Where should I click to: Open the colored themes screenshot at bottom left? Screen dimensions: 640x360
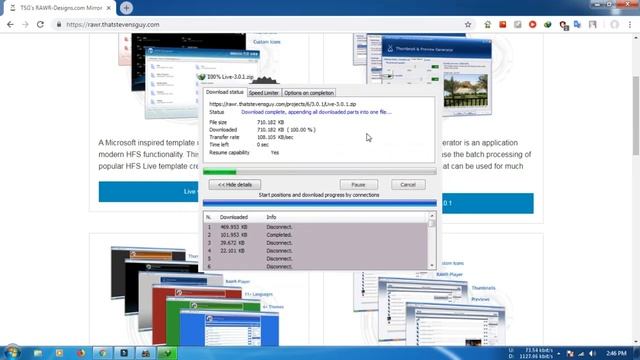[x=195, y=296]
